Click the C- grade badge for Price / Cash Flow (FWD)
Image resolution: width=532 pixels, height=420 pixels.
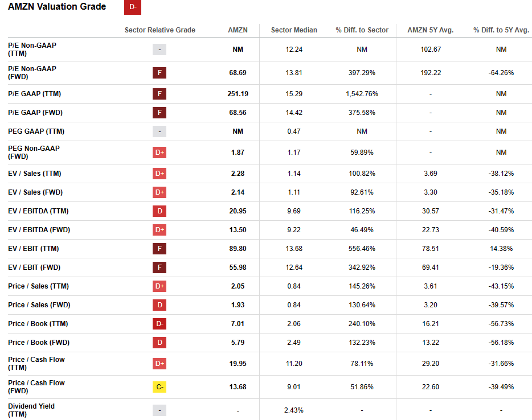[159, 387]
